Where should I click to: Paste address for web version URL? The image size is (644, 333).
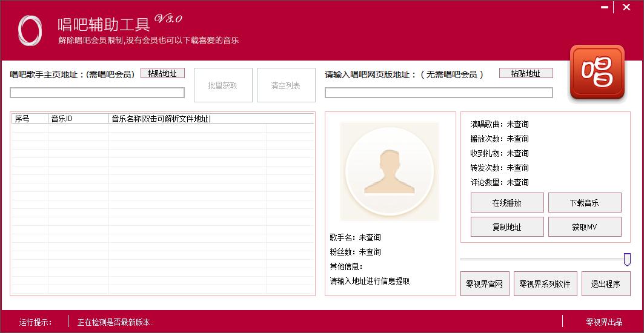click(x=526, y=73)
